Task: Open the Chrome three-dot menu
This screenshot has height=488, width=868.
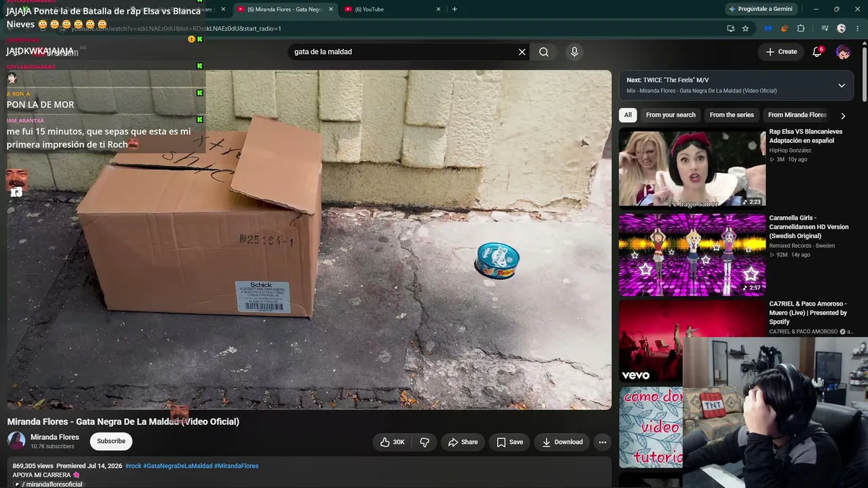Action: (858, 28)
